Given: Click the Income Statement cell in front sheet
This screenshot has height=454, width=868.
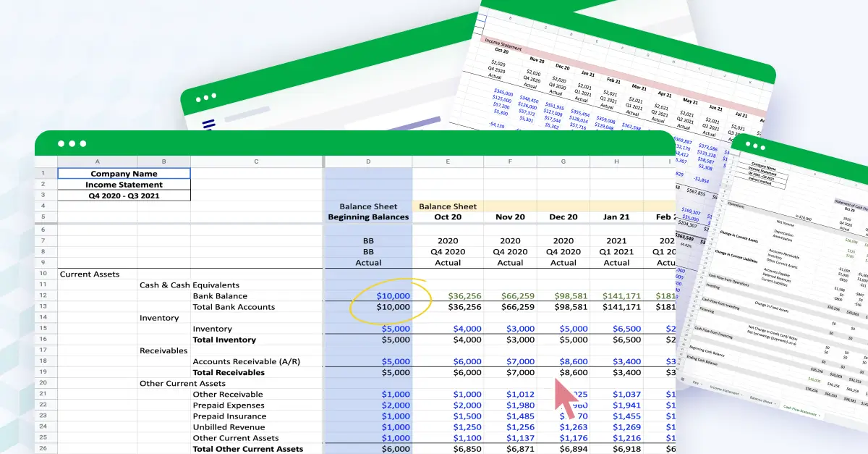Looking at the screenshot, I should (124, 185).
